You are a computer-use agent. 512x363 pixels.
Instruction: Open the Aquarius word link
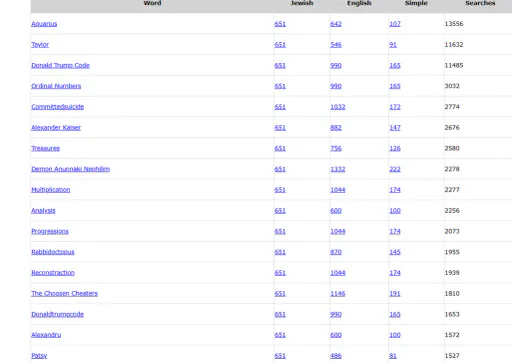pos(44,24)
